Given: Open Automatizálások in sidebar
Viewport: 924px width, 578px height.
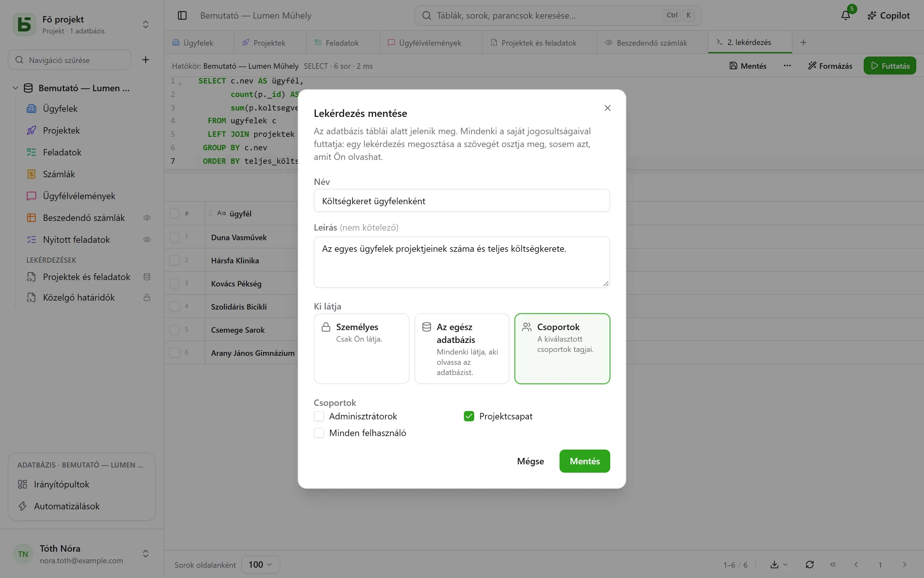Looking at the screenshot, I should 82,506.
